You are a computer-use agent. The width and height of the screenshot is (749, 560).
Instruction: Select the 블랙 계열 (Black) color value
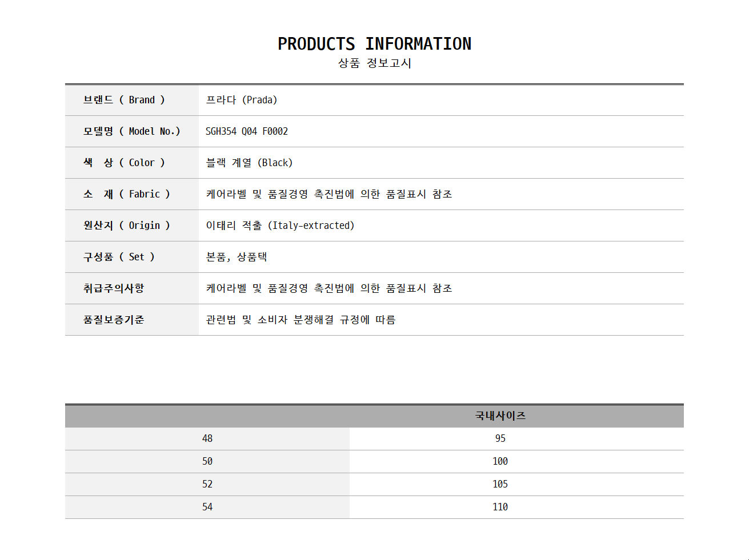[x=249, y=163]
